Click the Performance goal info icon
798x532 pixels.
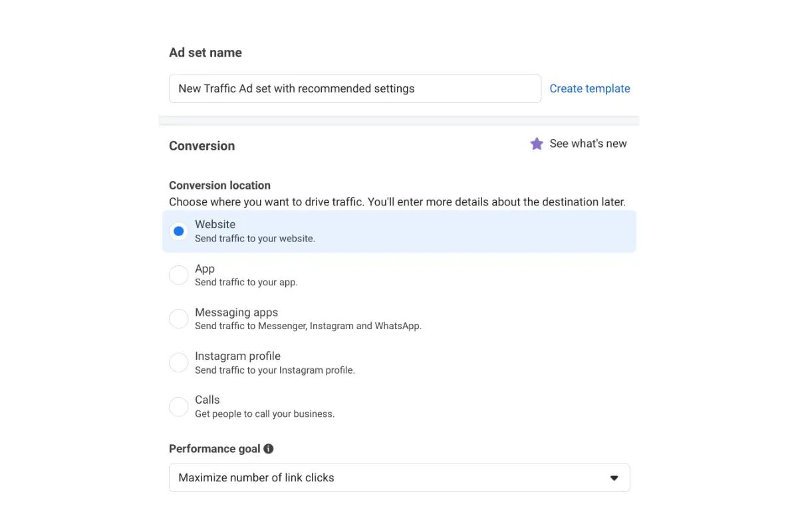tap(269, 449)
